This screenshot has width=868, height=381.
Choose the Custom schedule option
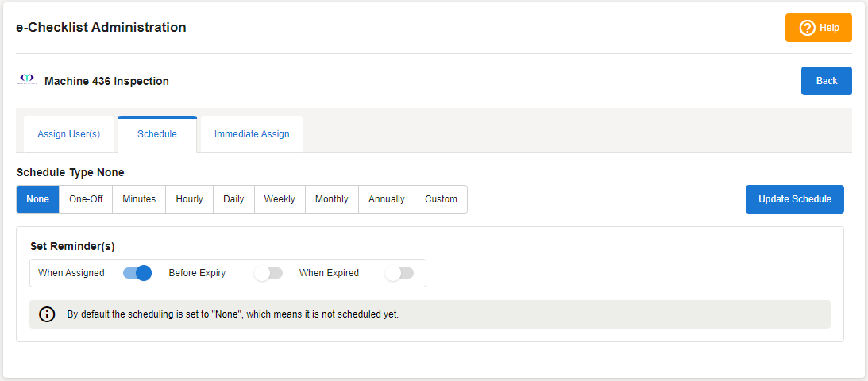(x=441, y=199)
